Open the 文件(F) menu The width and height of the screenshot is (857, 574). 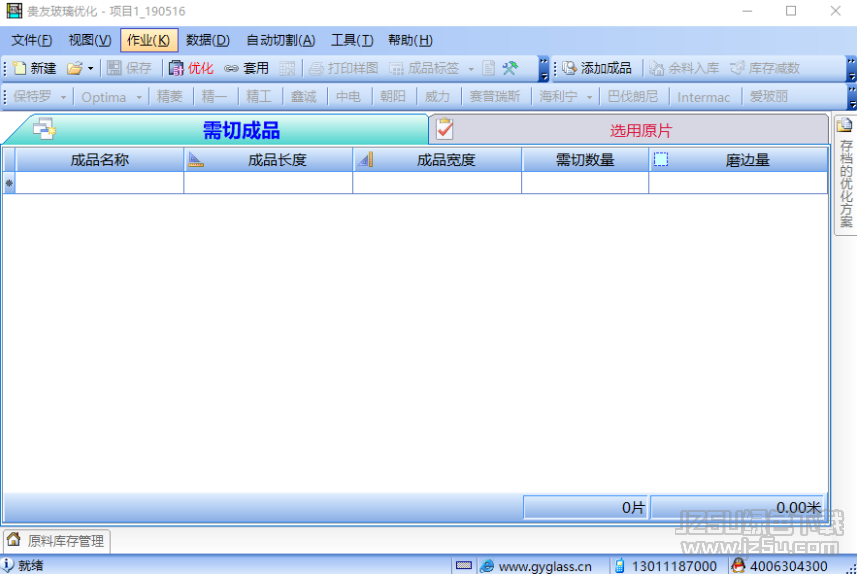(32, 40)
